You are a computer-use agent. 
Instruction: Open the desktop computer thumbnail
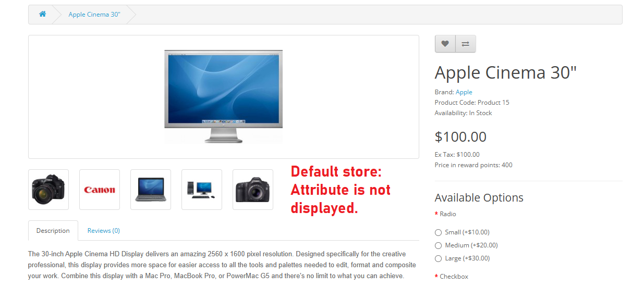coord(202,190)
